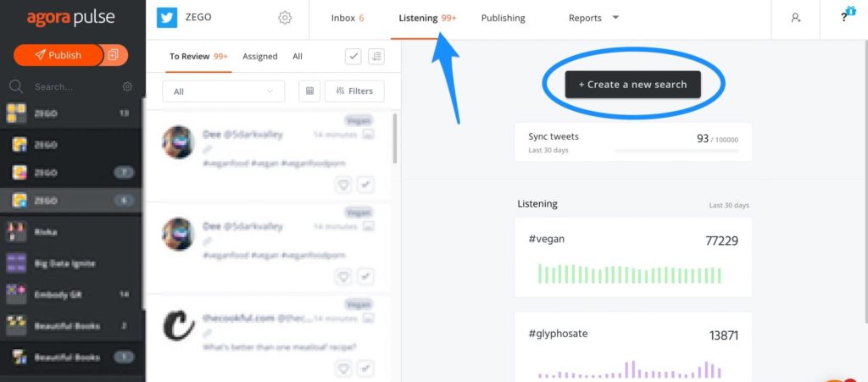Viewport: 868px width, 382px height.
Task: Click the bulk publish icon beside Publish
Action: 114,55
